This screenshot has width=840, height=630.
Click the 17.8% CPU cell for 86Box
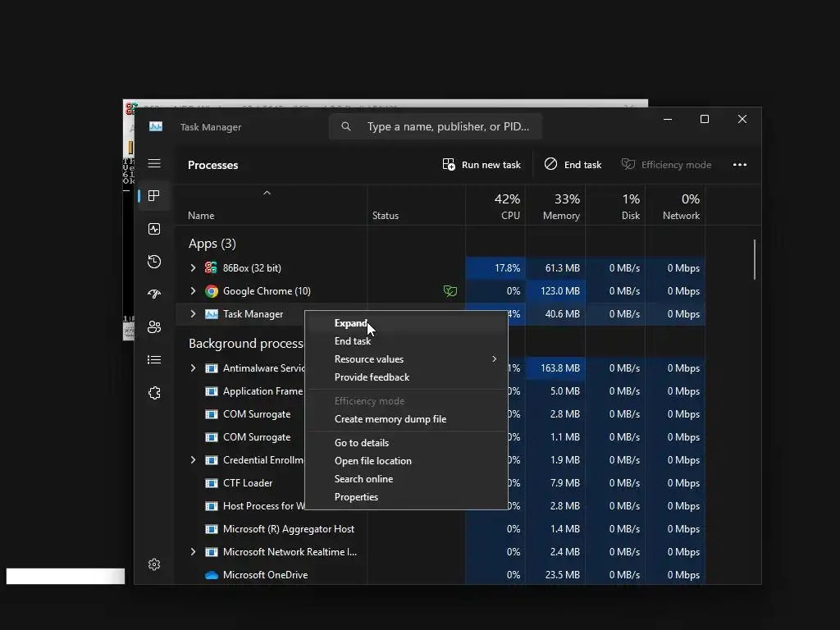pyautogui.click(x=495, y=268)
